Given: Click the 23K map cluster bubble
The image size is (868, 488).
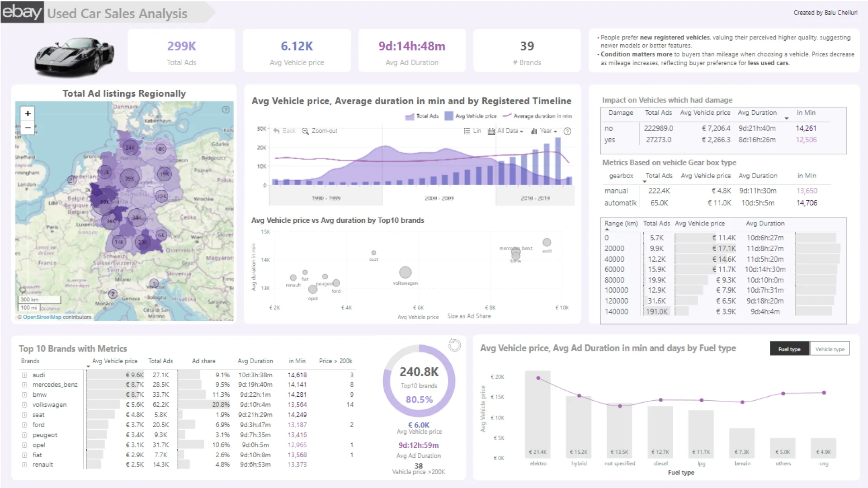Looking at the screenshot, I should [x=143, y=242].
